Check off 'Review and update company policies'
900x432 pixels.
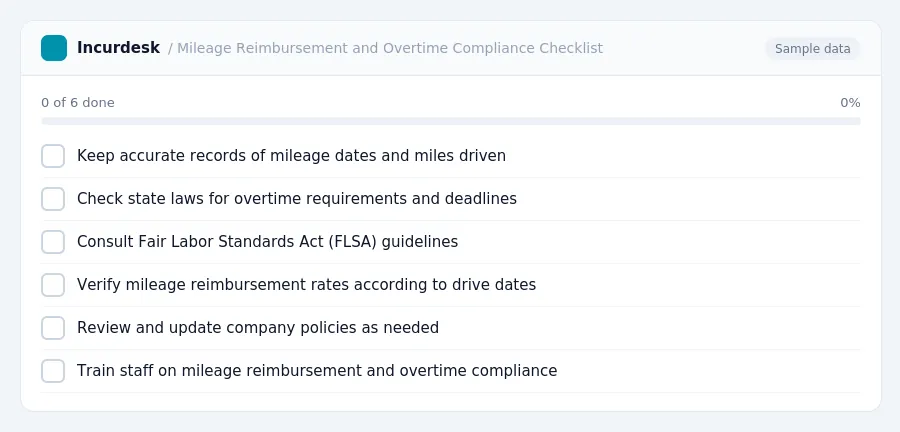pyautogui.click(x=53, y=328)
